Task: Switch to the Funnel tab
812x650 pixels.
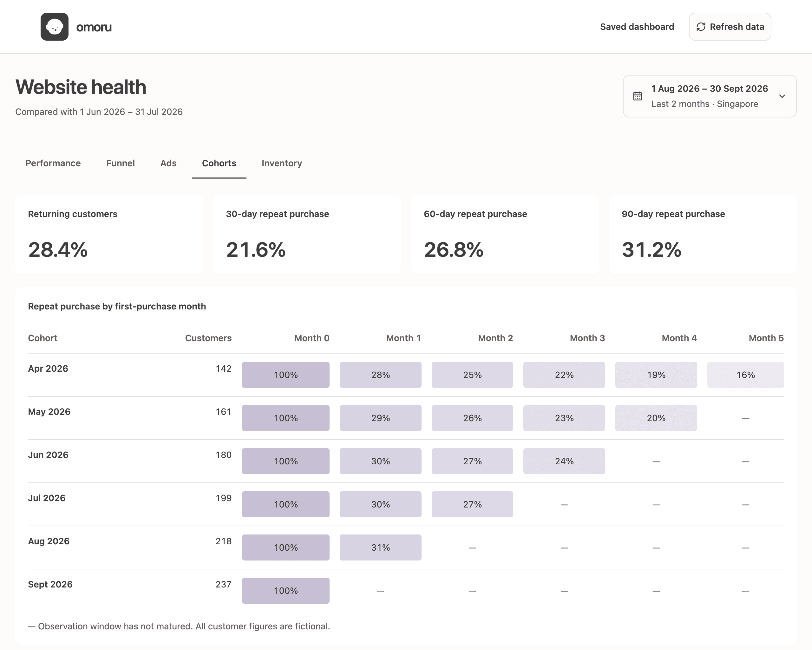Action: point(121,163)
